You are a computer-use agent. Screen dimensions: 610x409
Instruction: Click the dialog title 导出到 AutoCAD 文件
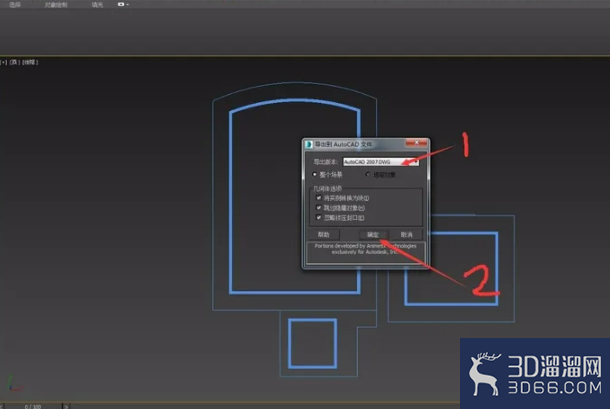coord(343,144)
